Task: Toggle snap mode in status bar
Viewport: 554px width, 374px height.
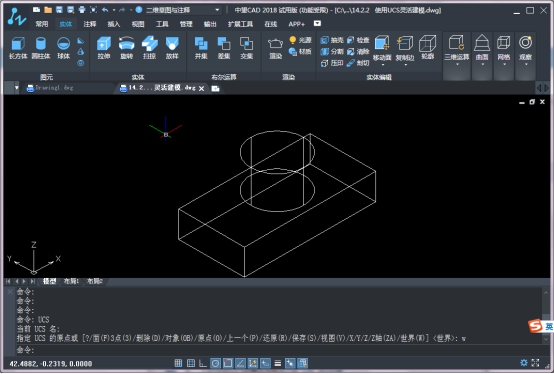Action: tap(178, 363)
